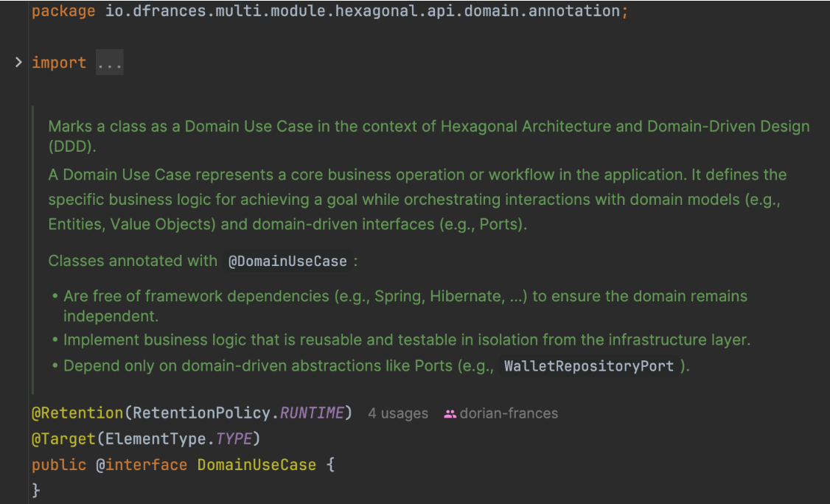Click the closing brace of the interface
Screen dimensions: 830x504
36,490
